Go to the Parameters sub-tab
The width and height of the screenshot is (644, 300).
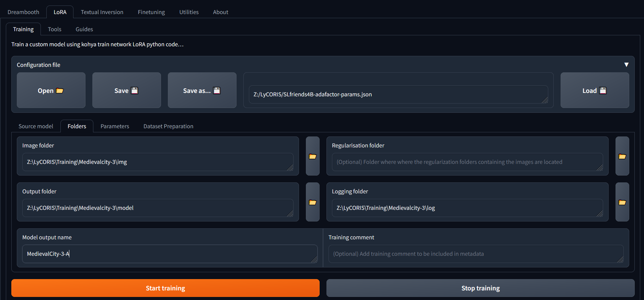pos(115,126)
